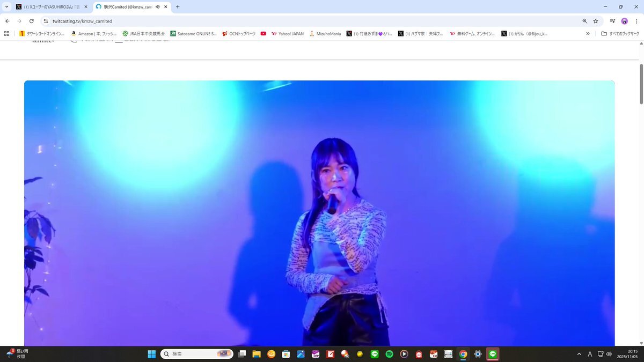
Task: Open the Satocame ONLINE bookmark
Action: [x=193, y=33]
